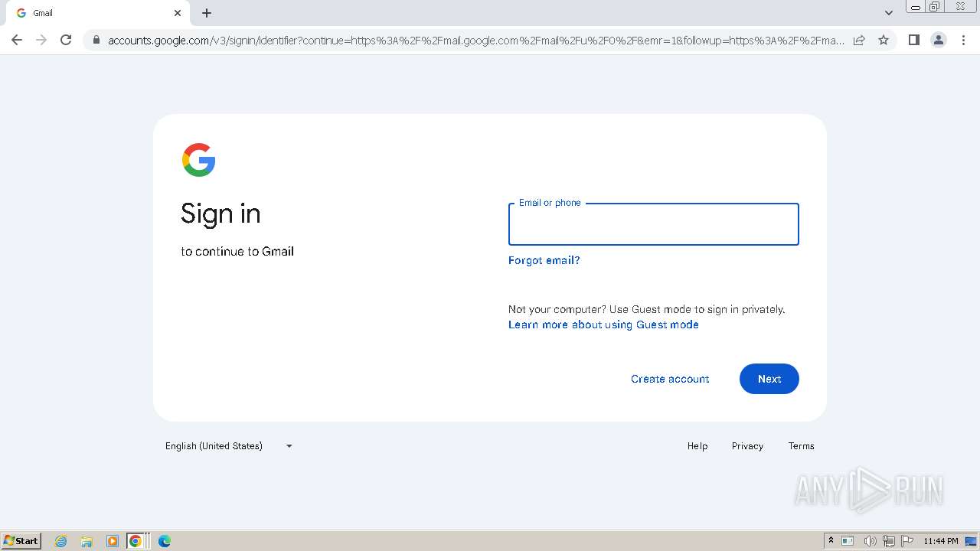Open the Chrome three-dot menu
This screenshot has height=551, width=980.
pos(963,40)
